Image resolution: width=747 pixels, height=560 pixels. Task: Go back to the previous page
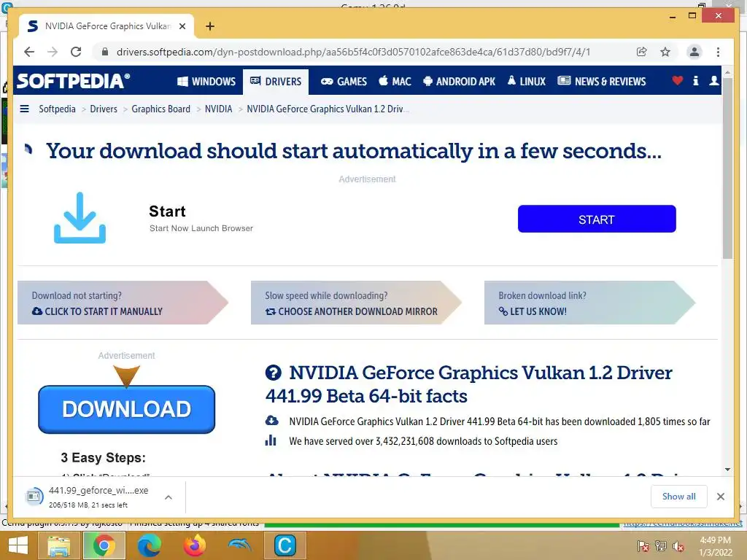pyautogui.click(x=29, y=52)
